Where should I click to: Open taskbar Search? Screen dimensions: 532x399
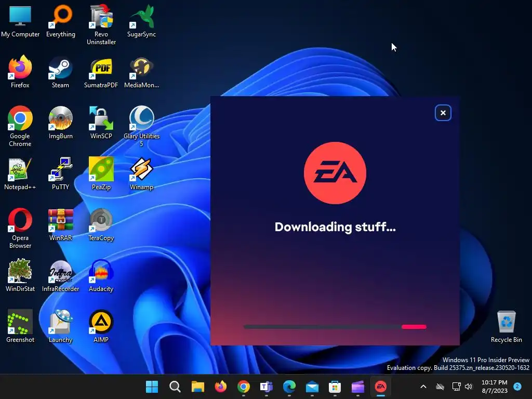tap(175, 387)
